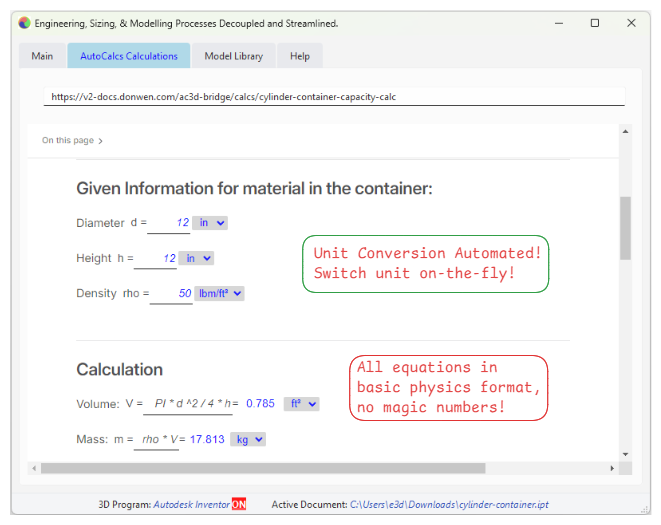Image resolution: width=661 pixels, height=525 pixels.
Task: Open the Model Library tab
Action: click(234, 56)
